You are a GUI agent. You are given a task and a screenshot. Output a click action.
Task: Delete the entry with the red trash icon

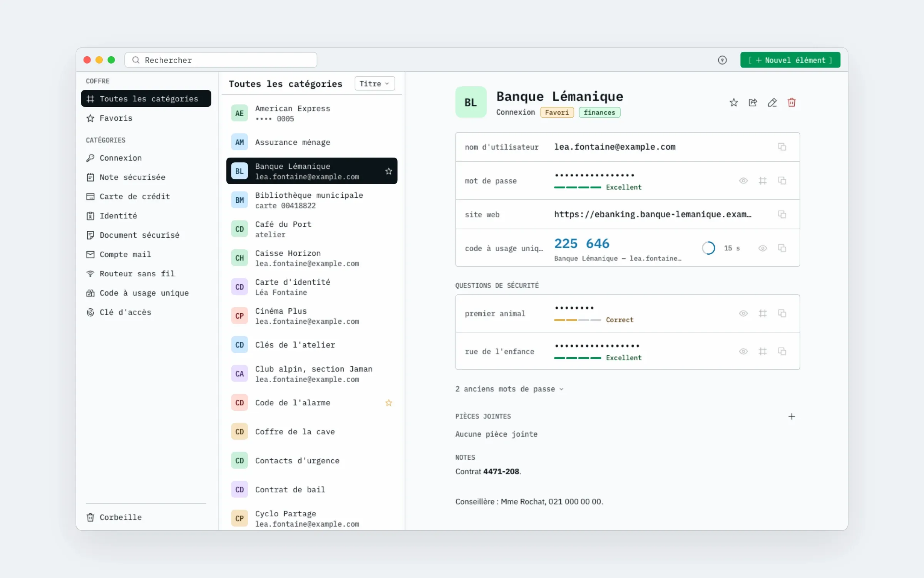792,102
